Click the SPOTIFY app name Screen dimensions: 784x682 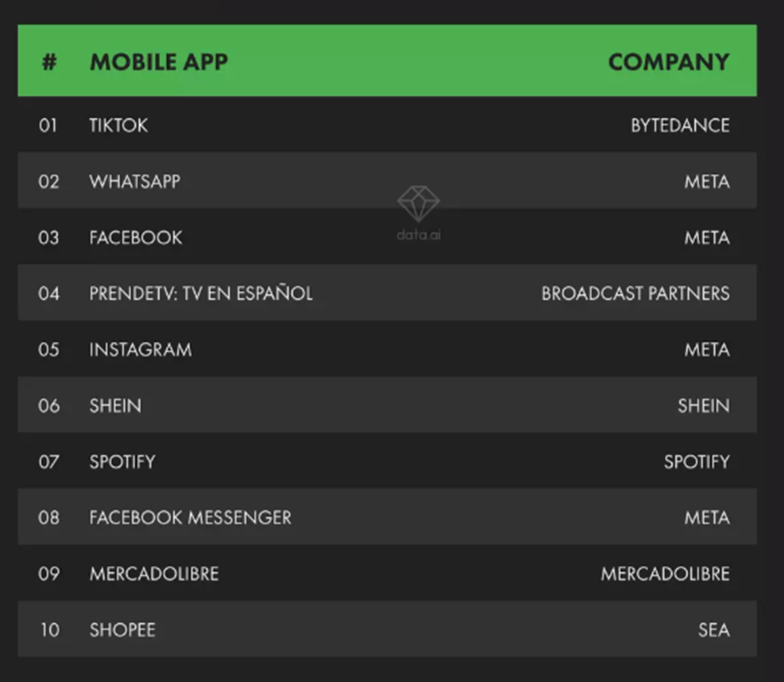click(x=122, y=462)
